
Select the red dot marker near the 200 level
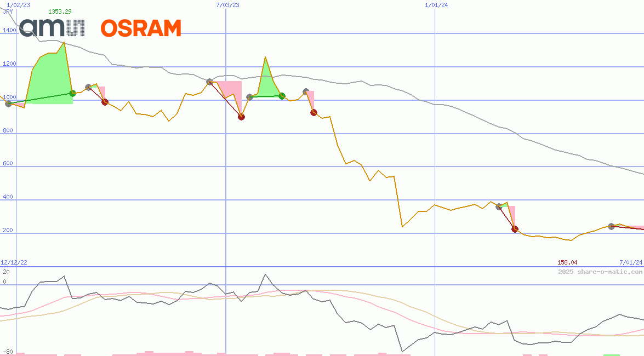514,230
